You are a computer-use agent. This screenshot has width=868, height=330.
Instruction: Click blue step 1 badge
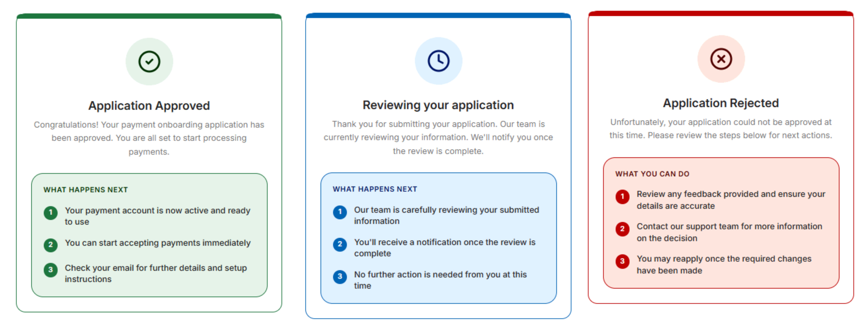coord(340,212)
